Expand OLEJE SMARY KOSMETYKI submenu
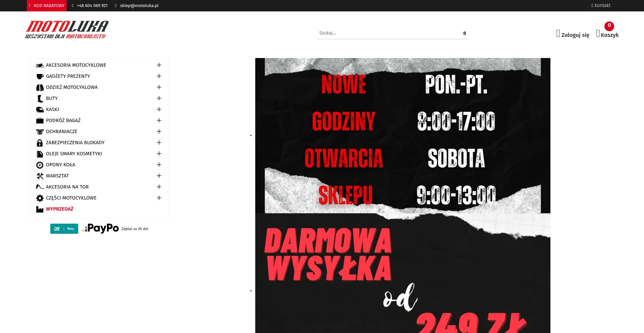This screenshot has height=333, width=644. pyautogui.click(x=159, y=154)
